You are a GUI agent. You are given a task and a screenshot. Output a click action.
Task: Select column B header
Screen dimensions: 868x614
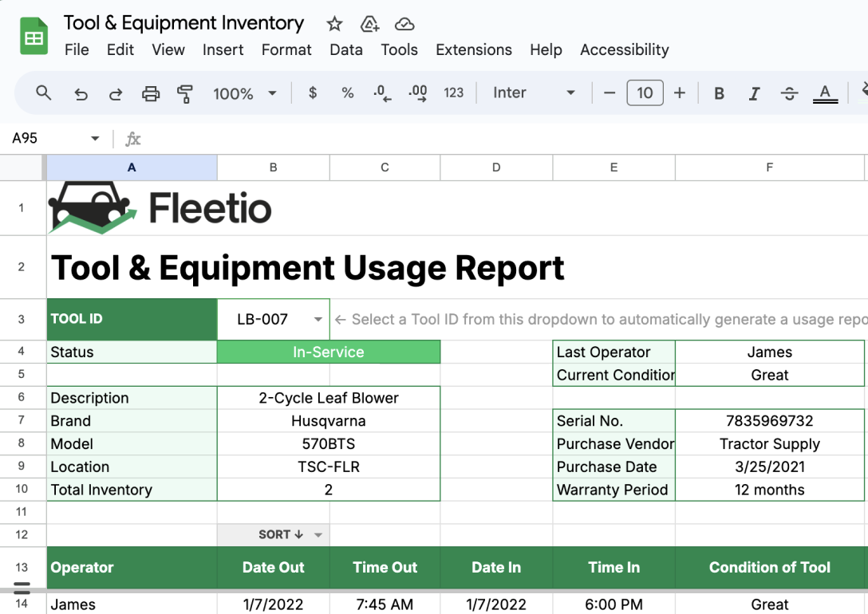point(274,167)
